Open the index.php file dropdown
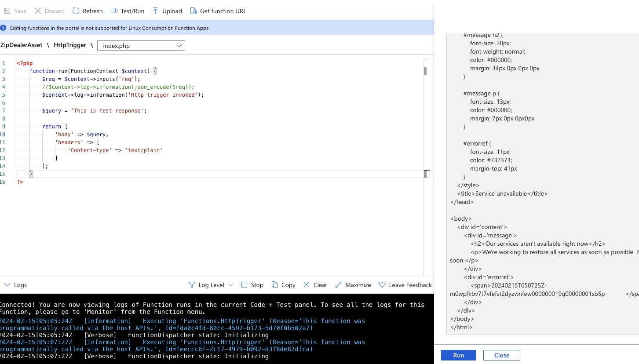Screen dimensions: 639x364 (141, 46)
